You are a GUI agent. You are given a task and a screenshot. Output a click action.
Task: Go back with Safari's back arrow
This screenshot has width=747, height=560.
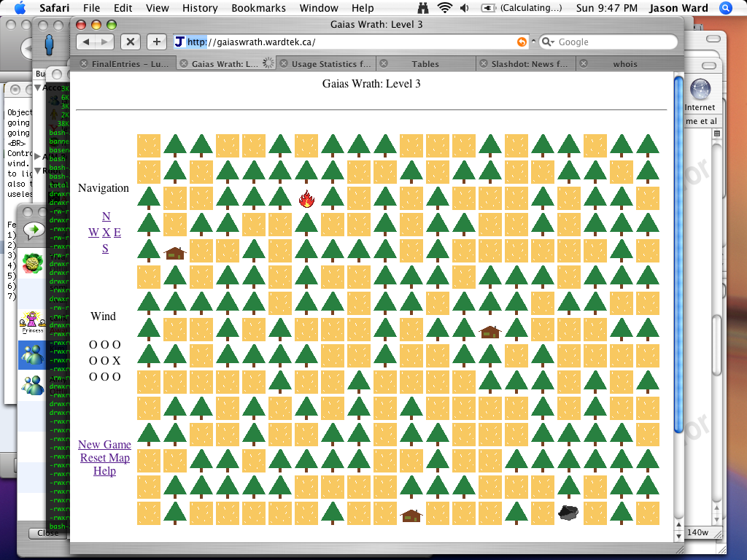click(86, 42)
